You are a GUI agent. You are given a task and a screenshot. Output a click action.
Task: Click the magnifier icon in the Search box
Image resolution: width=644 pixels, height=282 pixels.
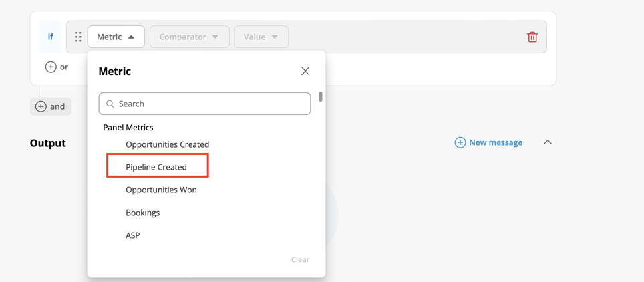(110, 104)
